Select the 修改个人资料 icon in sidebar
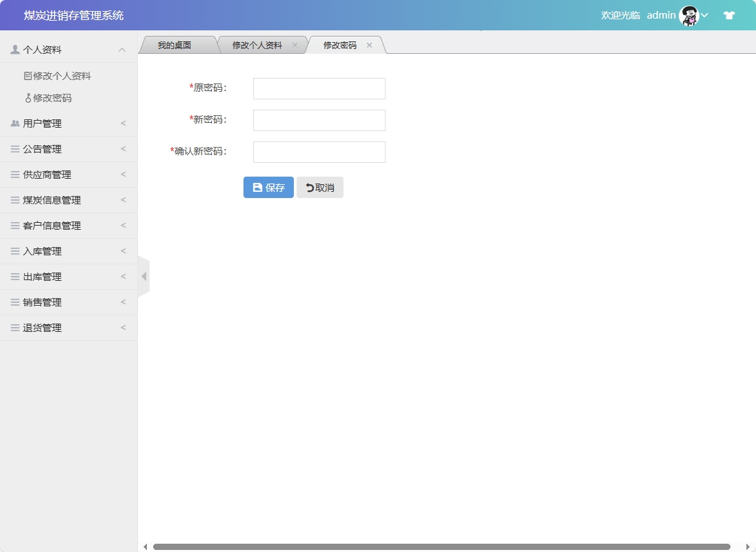The image size is (756, 552). coord(28,75)
